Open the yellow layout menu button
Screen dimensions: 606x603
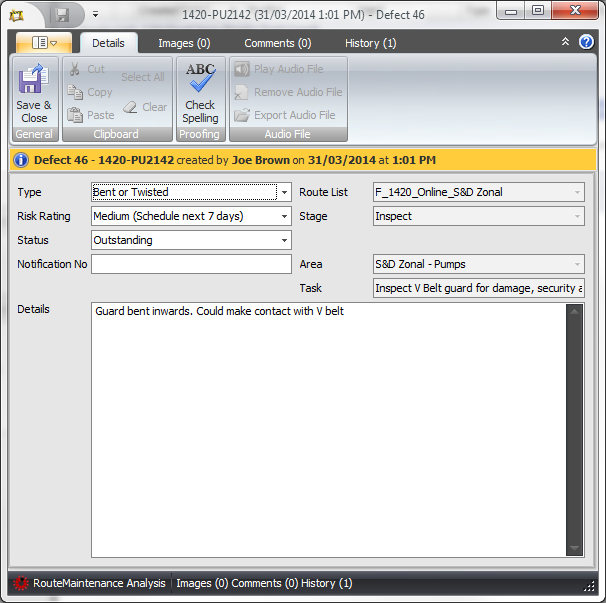44,43
